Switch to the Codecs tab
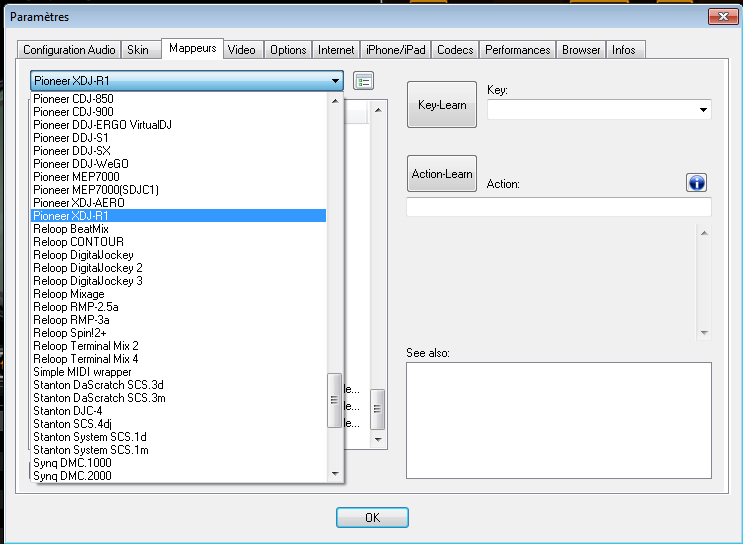743x544 pixels. [455, 50]
